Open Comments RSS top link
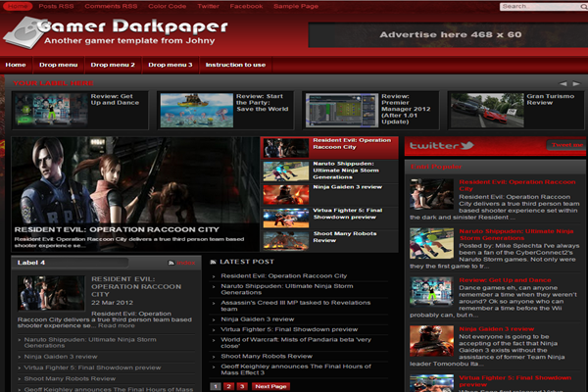 tap(111, 6)
